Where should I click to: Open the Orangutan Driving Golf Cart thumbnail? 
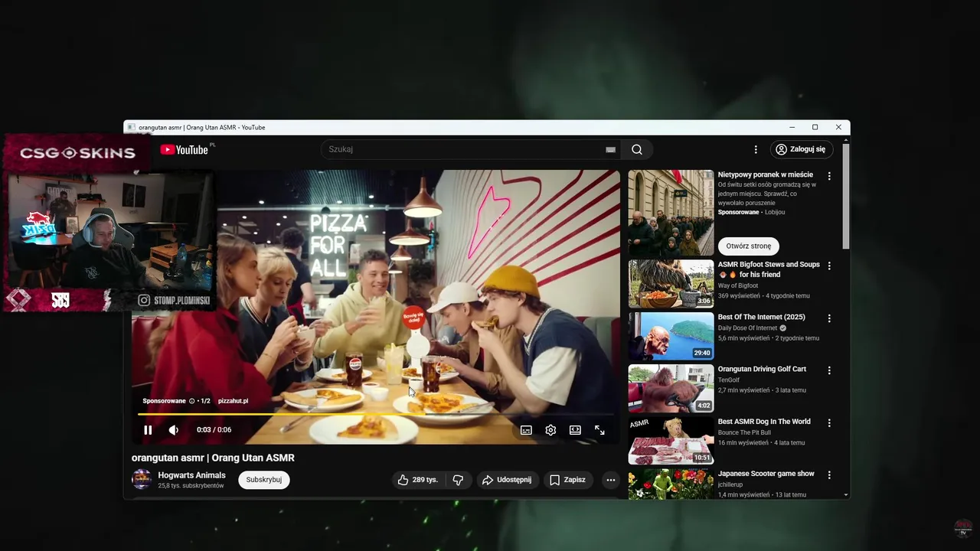pos(671,389)
